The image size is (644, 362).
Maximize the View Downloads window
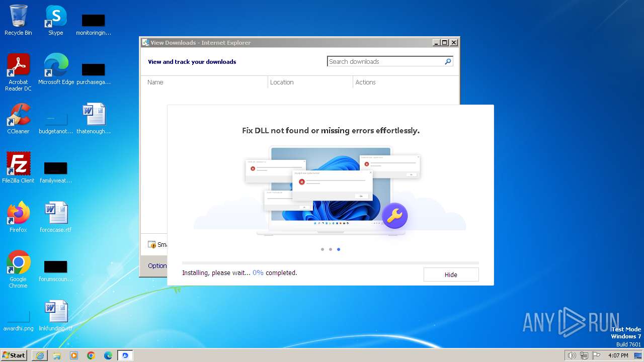(445, 43)
